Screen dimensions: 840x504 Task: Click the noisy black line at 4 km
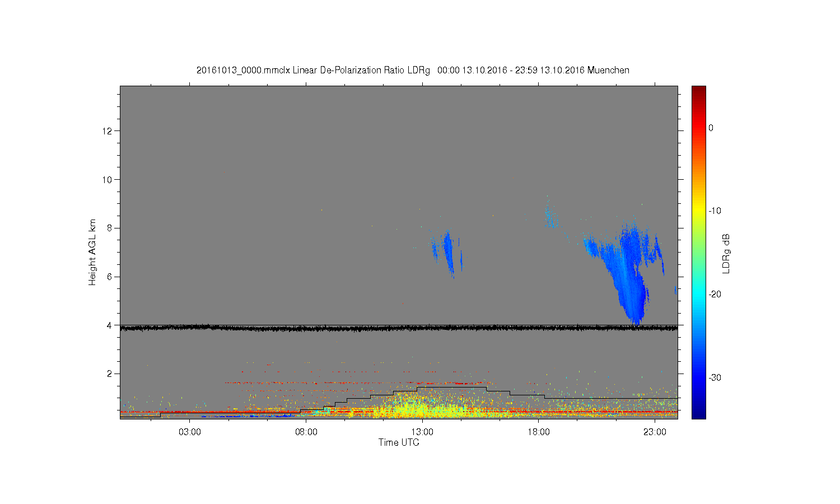pos(399,328)
